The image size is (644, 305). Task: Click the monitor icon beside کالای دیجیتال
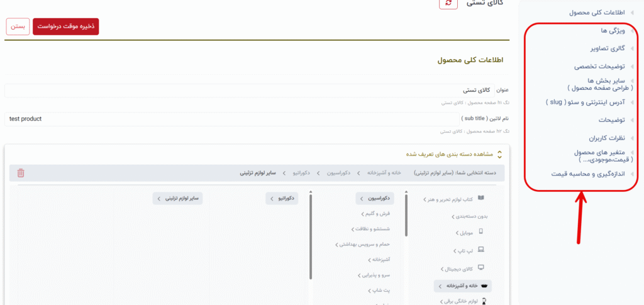[x=481, y=267]
